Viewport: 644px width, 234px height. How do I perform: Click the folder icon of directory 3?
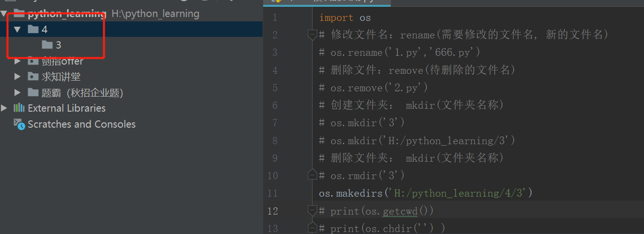47,45
